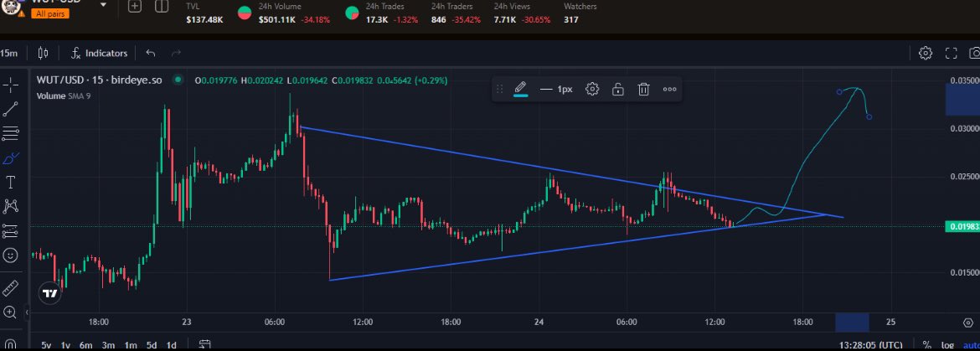The width and height of the screenshot is (980, 351).
Task: Select the trend line drawing tool
Action: 11,110
